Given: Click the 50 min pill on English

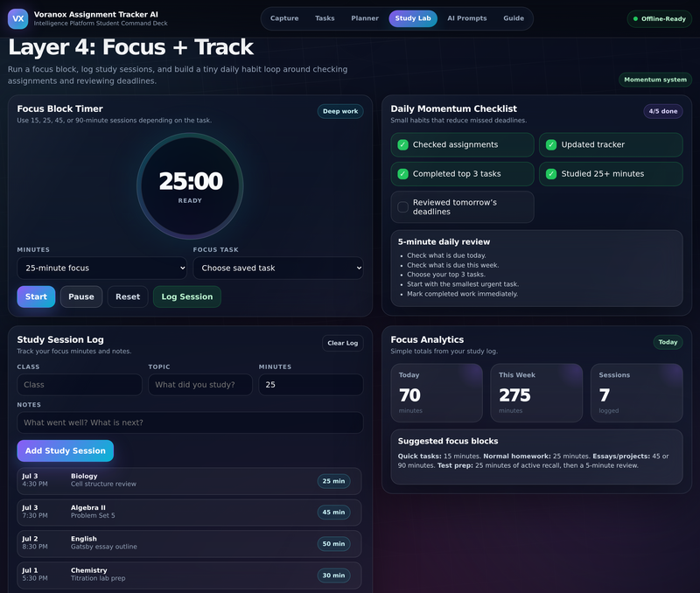Looking at the screenshot, I should [333, 544].
